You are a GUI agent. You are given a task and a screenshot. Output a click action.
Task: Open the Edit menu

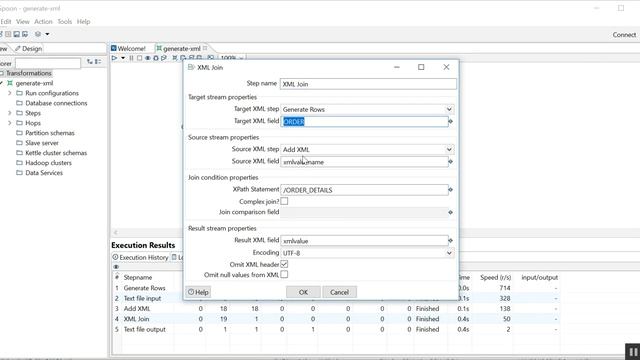tap(5, 22)
